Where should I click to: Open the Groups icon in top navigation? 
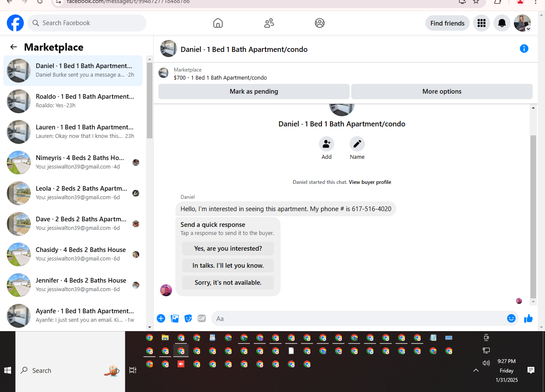tap(320, 23)
